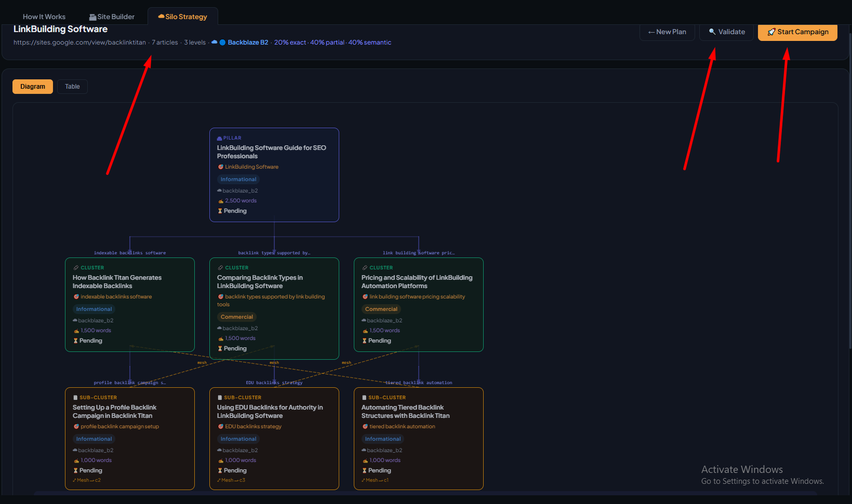Click the Validate button

pos(727,32)
